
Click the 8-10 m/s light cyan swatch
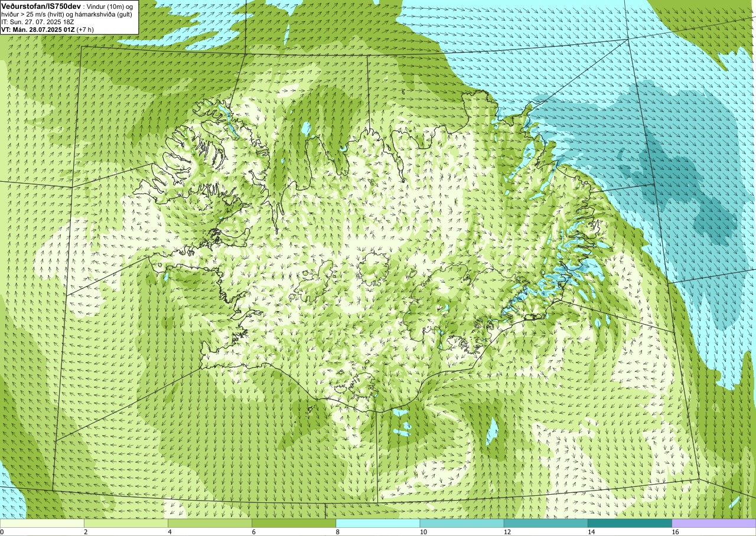pos(378,523)
